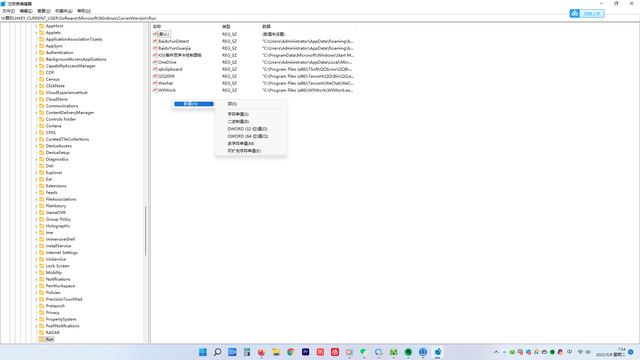Choose DWORD (32-bit) value in submenu
640x360 pixels.
tap(247, 129)
